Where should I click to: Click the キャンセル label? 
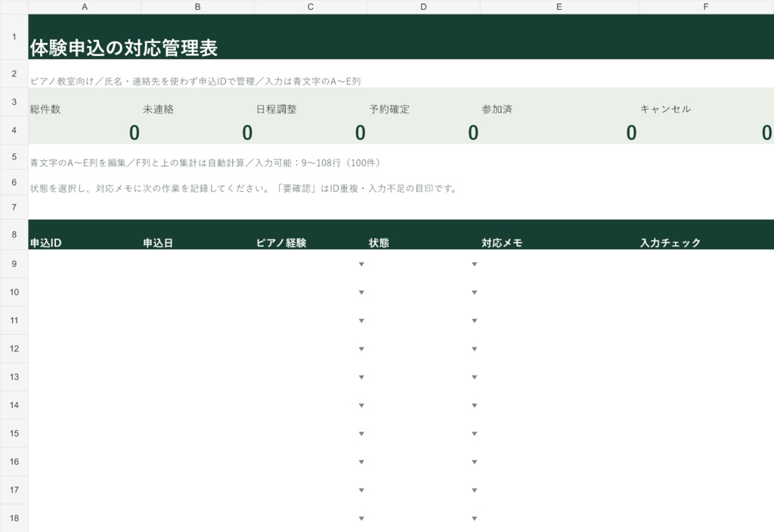[x=665, y=109]
